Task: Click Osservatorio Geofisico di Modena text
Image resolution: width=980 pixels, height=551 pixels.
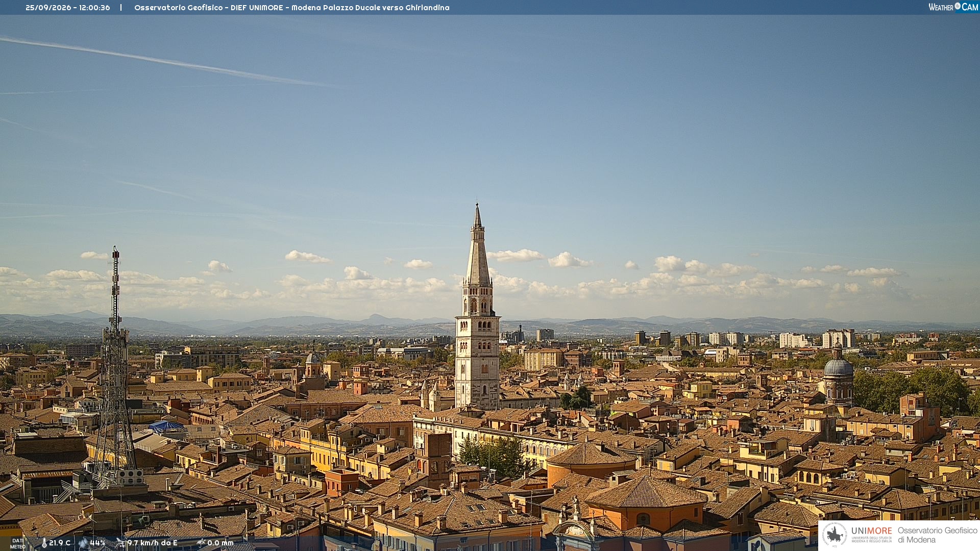Action: (x=938, y=535)
